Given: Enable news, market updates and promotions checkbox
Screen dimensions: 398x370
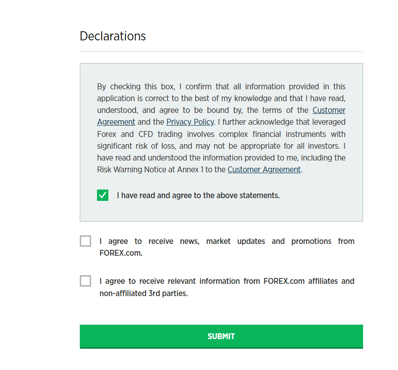Looking at the screenshot, I should (x=85, y=241).
